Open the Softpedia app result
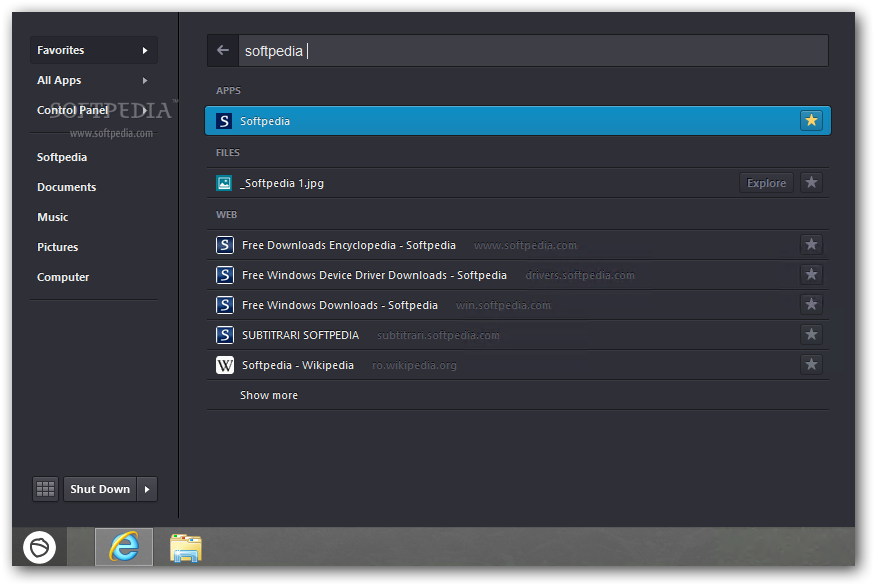 pyautogui.click(x=517, y=121)
